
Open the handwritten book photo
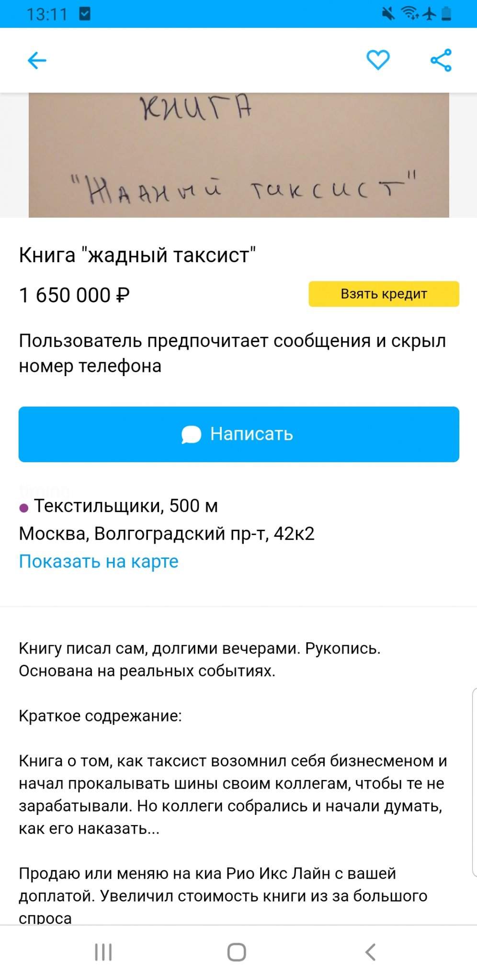coord(238,155)
